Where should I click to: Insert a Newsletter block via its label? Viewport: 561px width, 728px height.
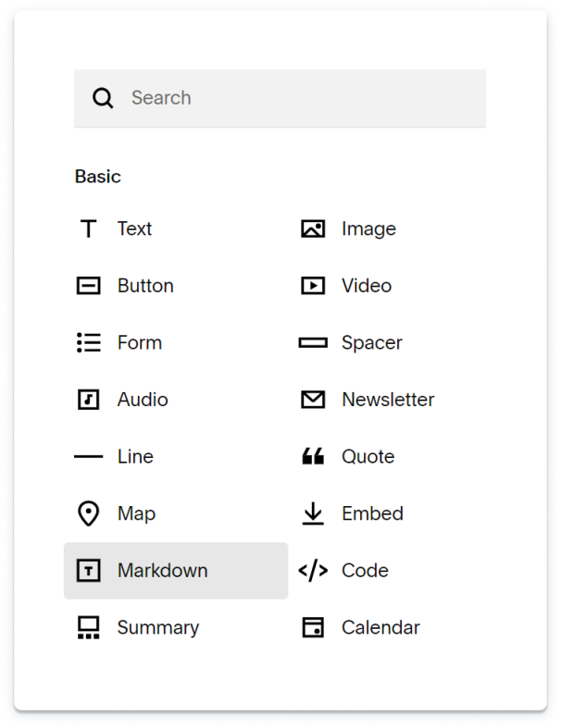tap(388, 400)
